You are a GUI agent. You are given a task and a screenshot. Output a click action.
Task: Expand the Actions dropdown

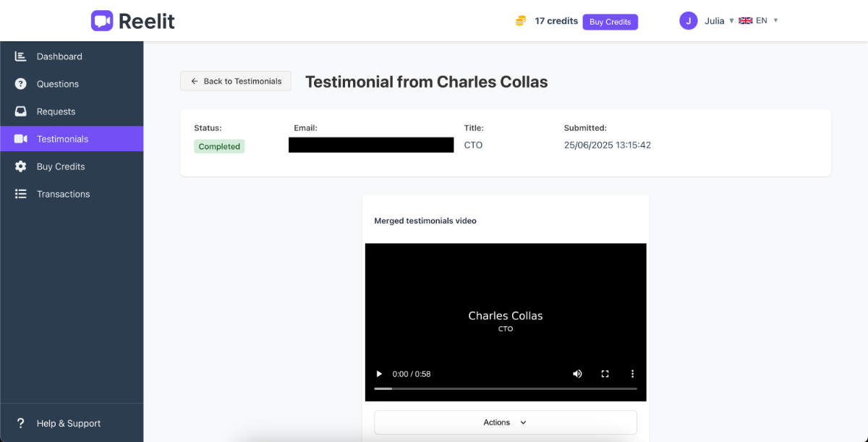[x=505, y=422]
